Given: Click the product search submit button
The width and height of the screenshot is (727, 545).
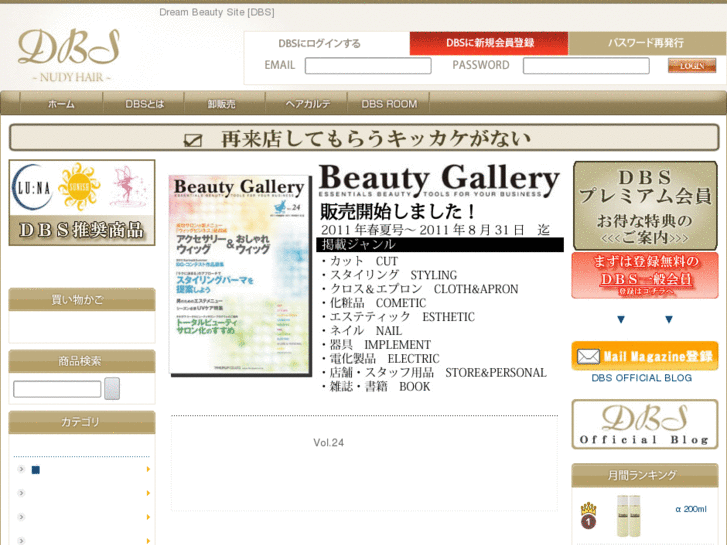Looking at the screenshot, I should [112, 388].
